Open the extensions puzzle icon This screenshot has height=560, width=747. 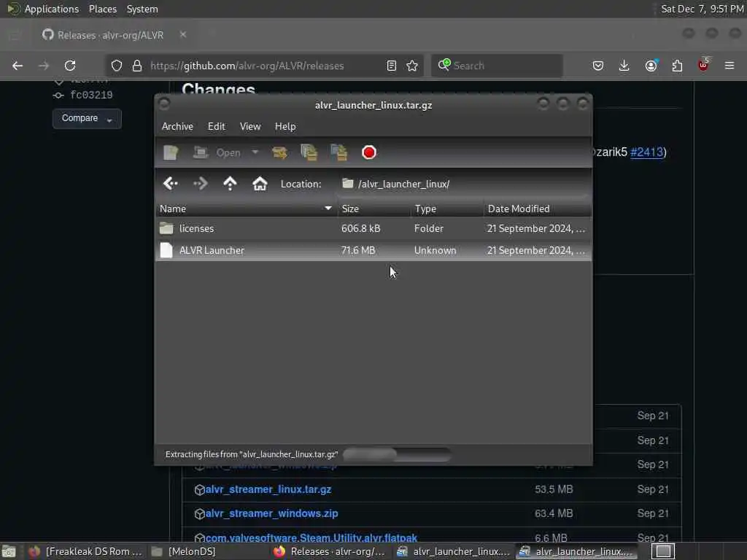(677, 66)
